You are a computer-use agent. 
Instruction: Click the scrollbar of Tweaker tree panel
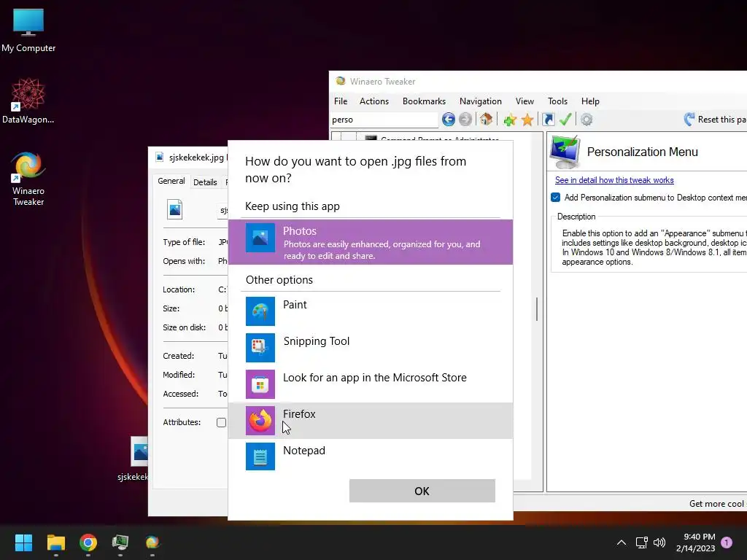click(x=537, y=309)
